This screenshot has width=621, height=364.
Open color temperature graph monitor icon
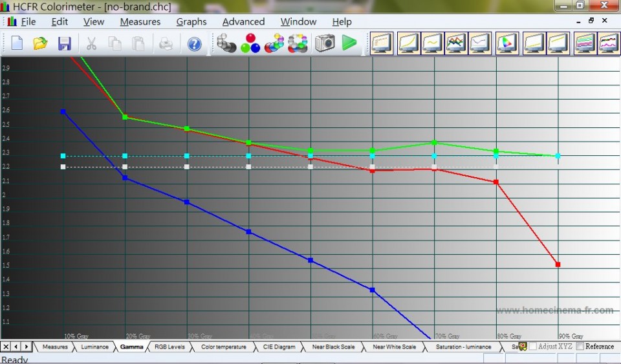[x=479, y=43]
